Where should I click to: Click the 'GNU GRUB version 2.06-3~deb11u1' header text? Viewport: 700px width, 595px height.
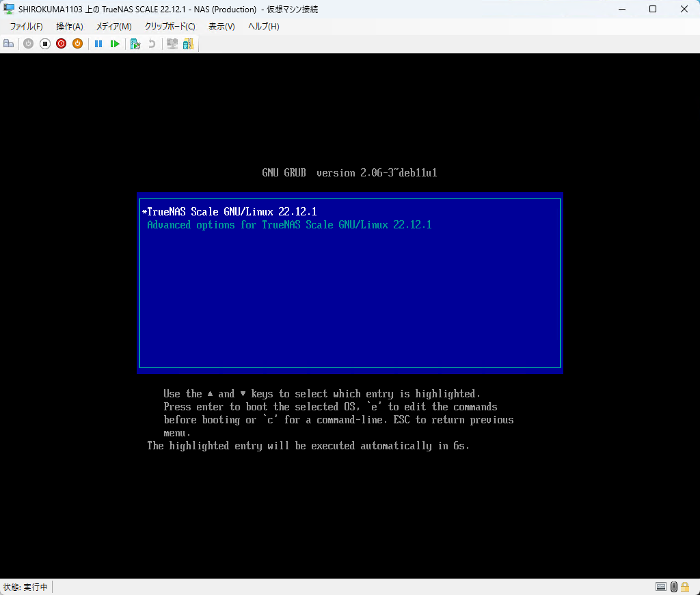point(349,173)
